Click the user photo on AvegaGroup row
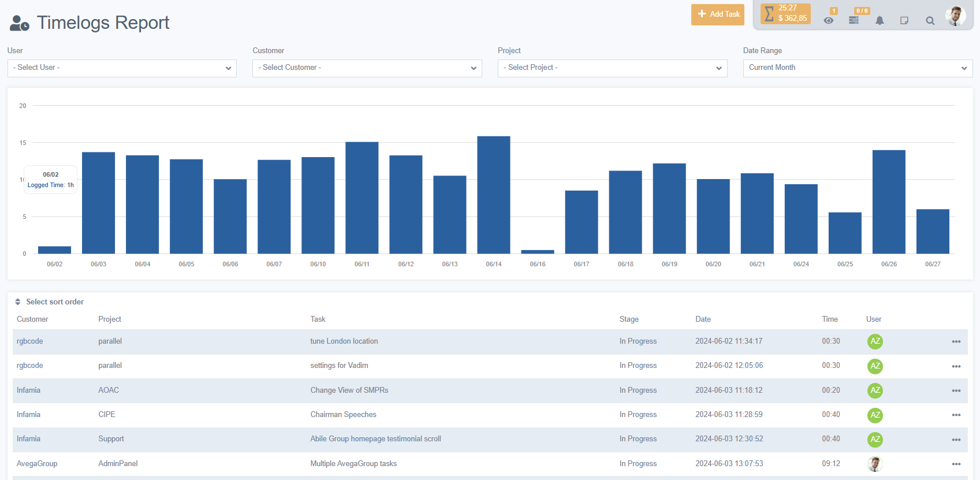This screenshot has height=480, width=980. click(x=875, y=464)
